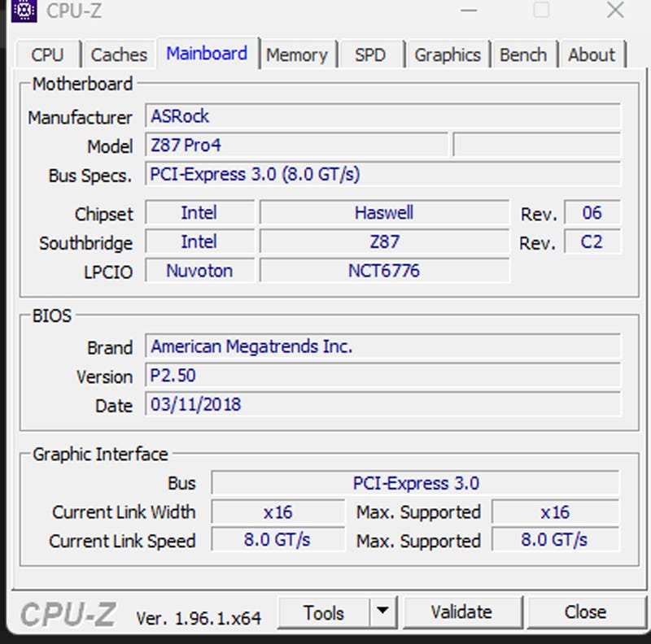This screenshot has width=651, height=644.
Task: Click the Ver. 1.96.1.x64 version text
Action: (199, 618)
